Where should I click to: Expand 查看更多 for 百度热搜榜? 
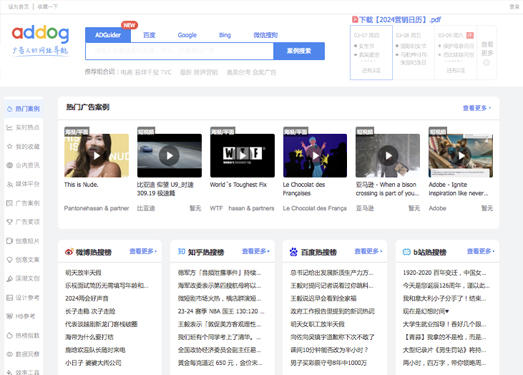368,251
